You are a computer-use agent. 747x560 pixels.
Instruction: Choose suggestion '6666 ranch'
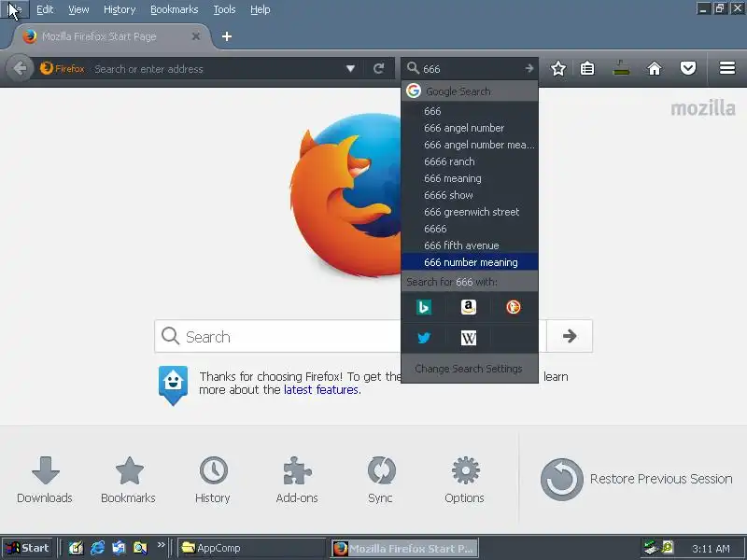pyautogui.click(x=470, y=161)
